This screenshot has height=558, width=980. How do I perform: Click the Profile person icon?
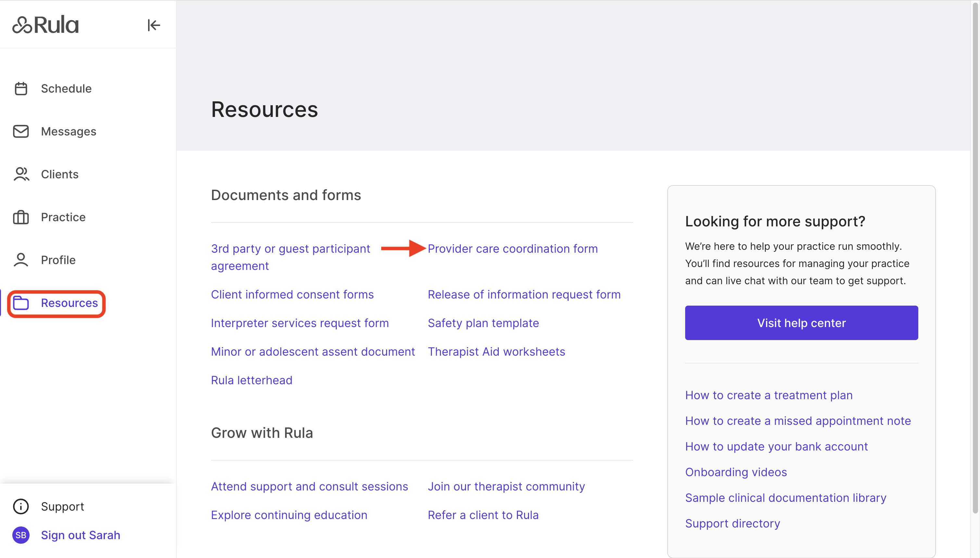tap(21, 260)
